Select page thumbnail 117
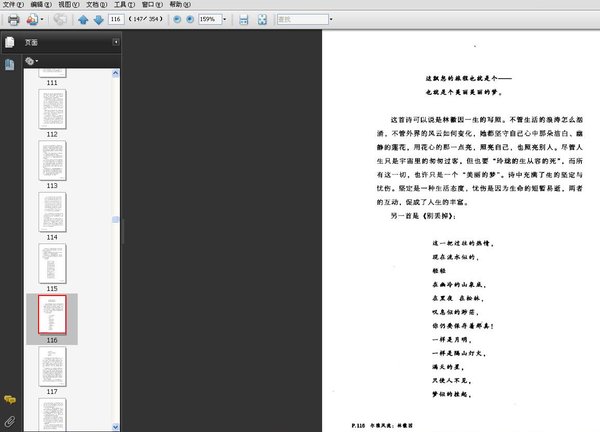The image size is (600, 432). pos(52,366)
